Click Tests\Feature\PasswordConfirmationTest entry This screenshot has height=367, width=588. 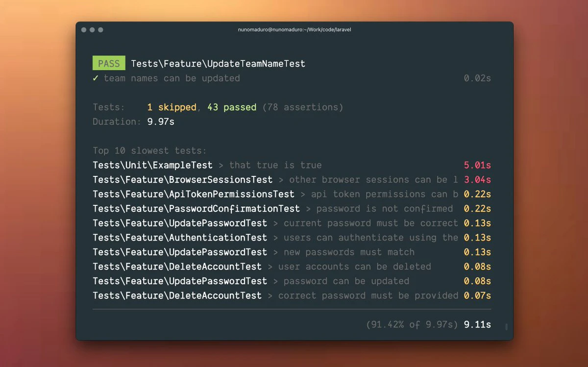(x=196, y=209)
